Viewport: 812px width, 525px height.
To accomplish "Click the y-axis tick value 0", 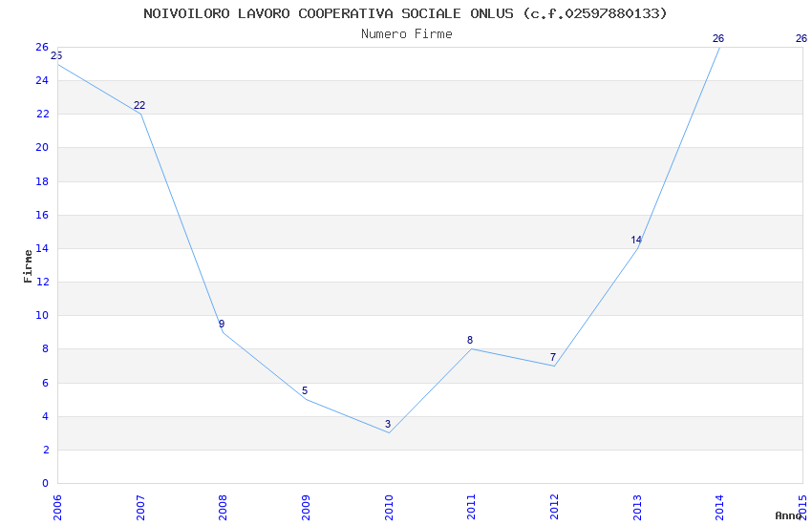I will pos(45,483).
